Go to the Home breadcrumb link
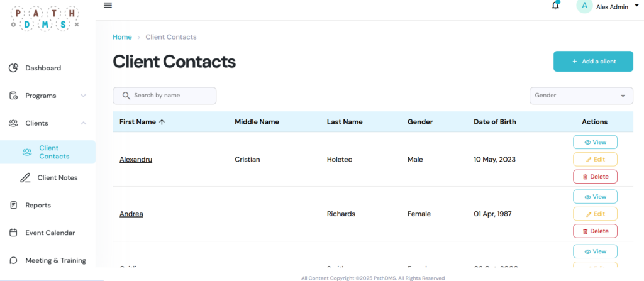644x281 pixels. [122, 37]
